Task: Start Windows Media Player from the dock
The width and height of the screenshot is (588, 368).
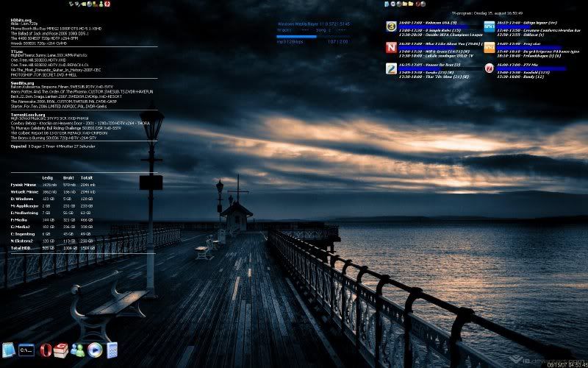Action: pos(95,350)
